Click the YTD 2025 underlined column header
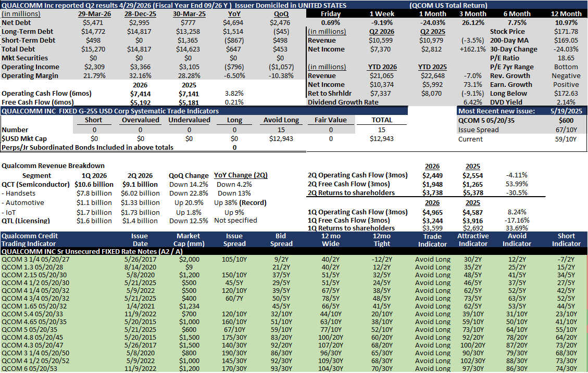 [432, 67]
